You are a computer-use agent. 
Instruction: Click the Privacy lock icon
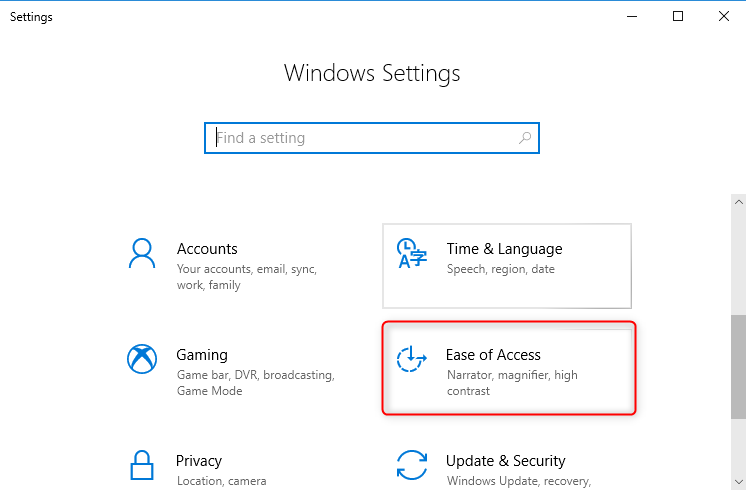(x=142, y=466)
